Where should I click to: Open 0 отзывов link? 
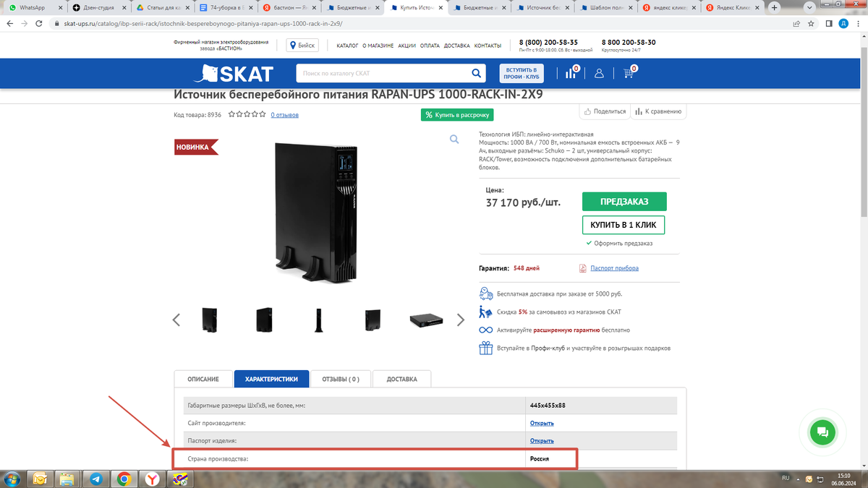[284, 115]
